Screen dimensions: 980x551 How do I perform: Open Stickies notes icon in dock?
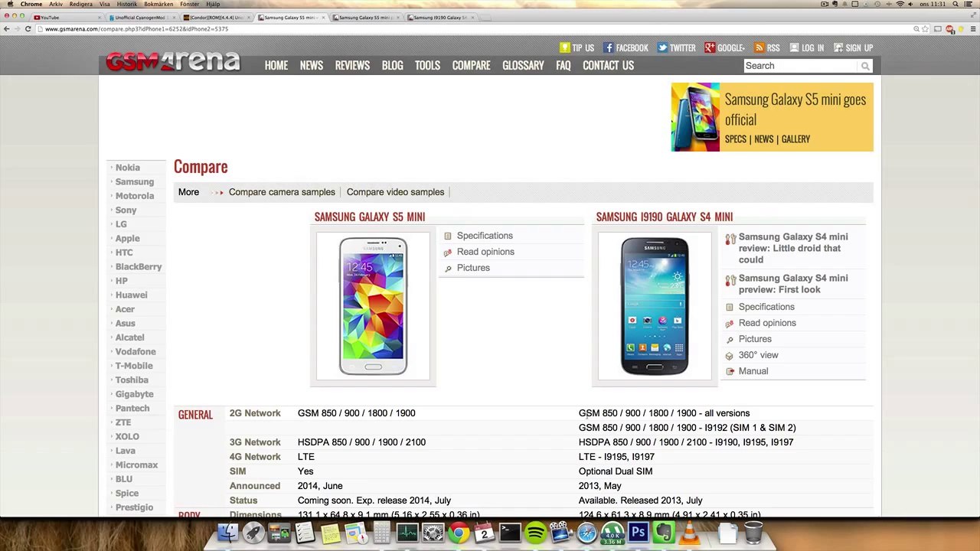coord(331,533)
